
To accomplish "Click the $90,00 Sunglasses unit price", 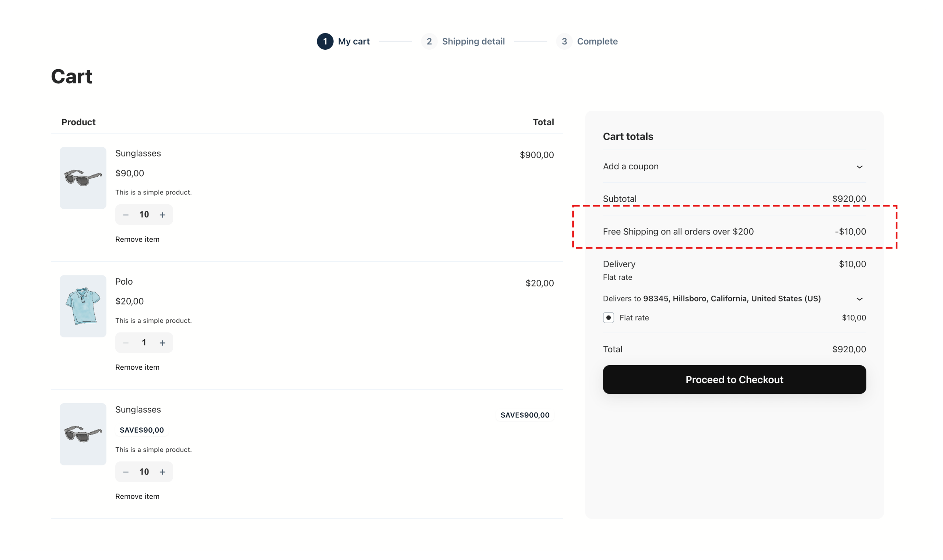I will [130, 173].
